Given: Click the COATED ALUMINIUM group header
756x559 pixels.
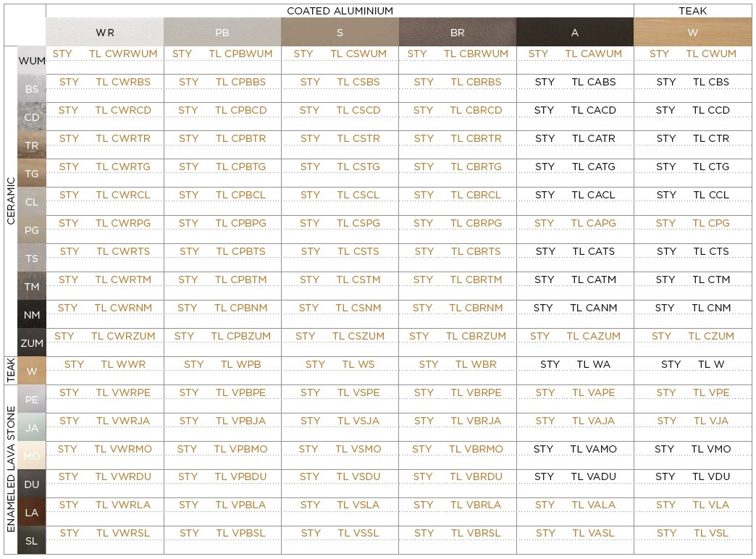Looking at the screenshot, I should pos(340,11).
